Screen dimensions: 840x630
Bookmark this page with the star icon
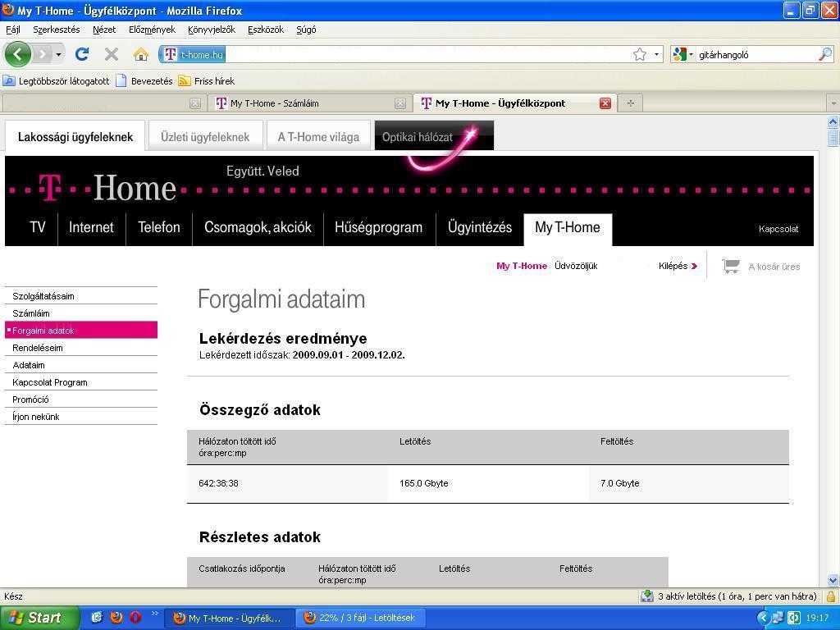639,54
